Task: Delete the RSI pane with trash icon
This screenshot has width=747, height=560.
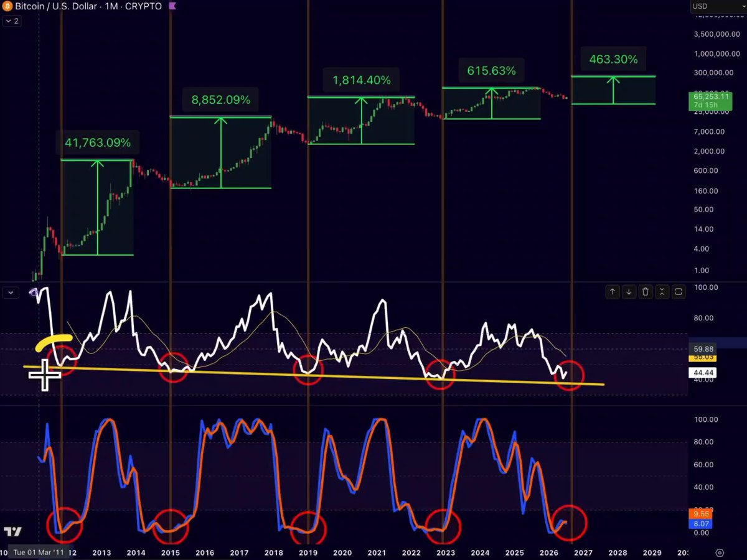Action: pyautogui.click(x=646, y=291)
